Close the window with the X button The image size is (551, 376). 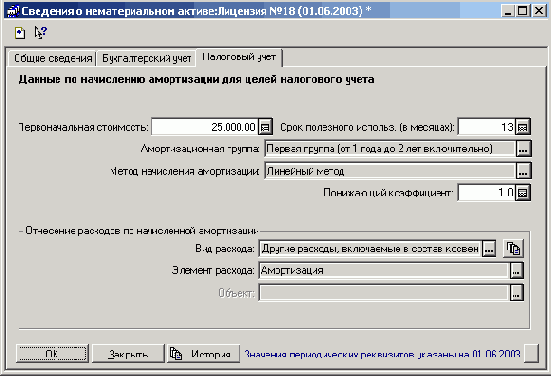coord(538,11)
